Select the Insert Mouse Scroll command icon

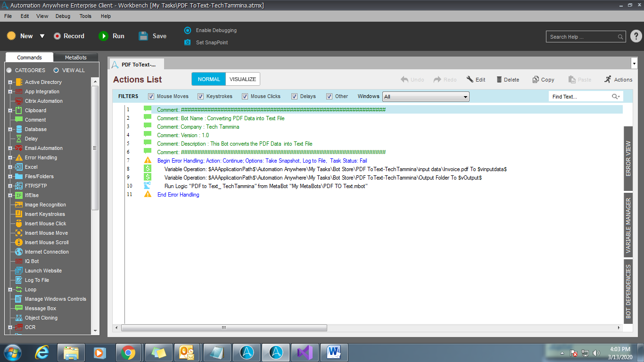coord(19,242)
